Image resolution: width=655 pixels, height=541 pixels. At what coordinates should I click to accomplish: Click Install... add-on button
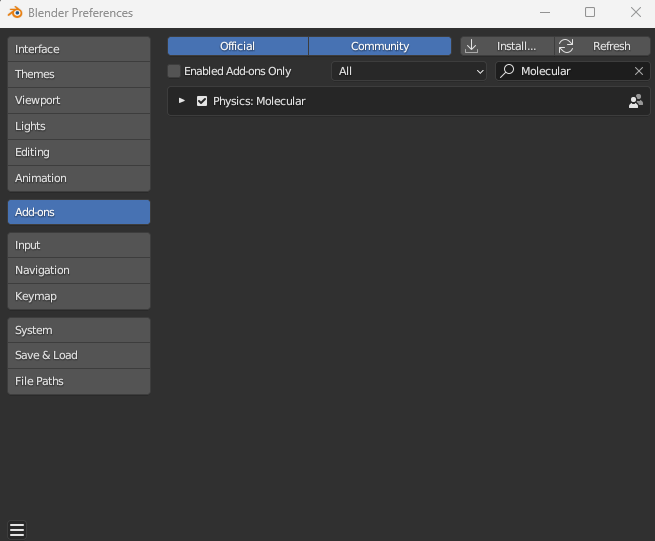click(507, 46)
